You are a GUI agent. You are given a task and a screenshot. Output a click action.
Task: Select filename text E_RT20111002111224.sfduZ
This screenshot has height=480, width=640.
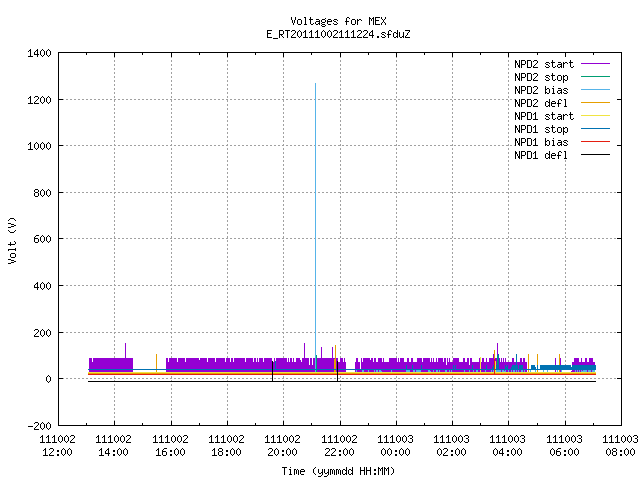(338, 34)
